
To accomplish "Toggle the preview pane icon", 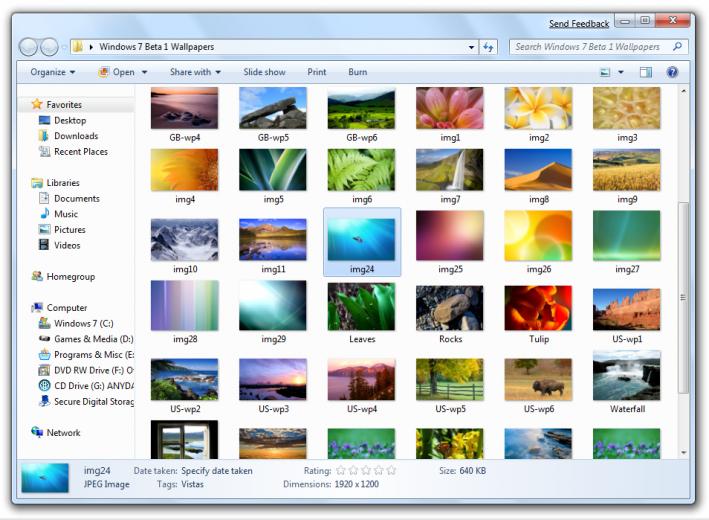I will coord(646,72).
